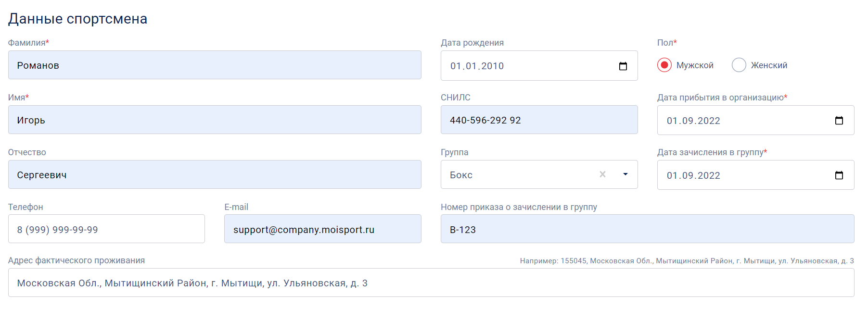Click the birth date value 01.01.2010

477,66
